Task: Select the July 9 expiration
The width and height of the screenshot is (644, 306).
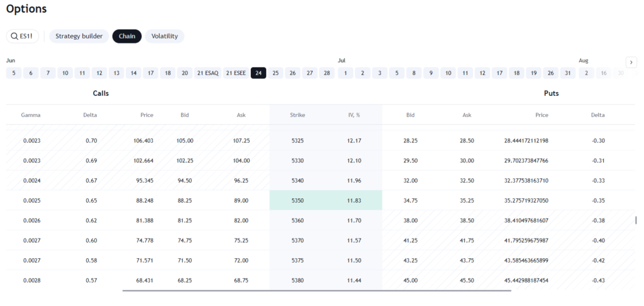Action: coord(431,73)
